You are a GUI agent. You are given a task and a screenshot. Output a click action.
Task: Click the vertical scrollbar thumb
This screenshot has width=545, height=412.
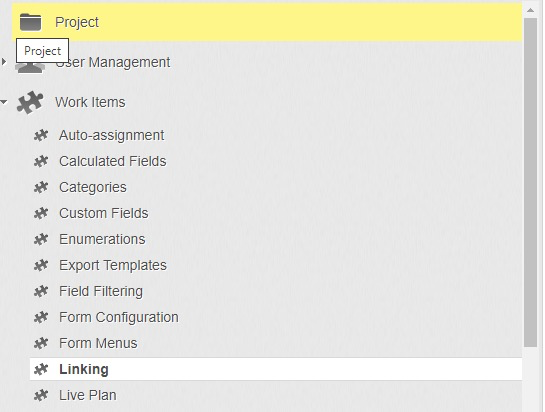(x=530, y=182)
